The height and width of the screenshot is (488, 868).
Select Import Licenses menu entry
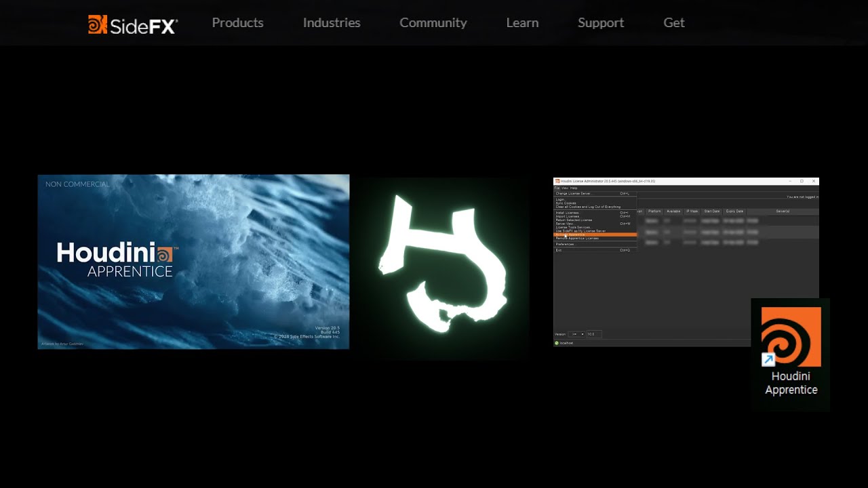[x=595, y=216]
